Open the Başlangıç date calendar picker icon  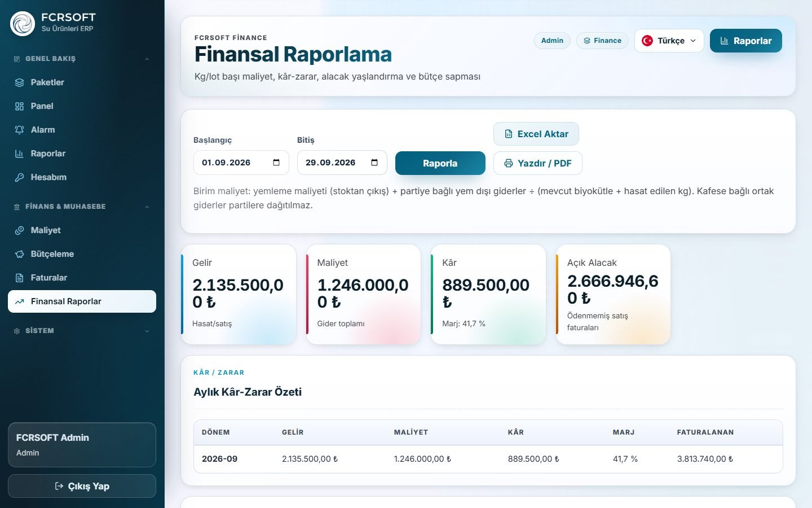[x=276, y=163]
